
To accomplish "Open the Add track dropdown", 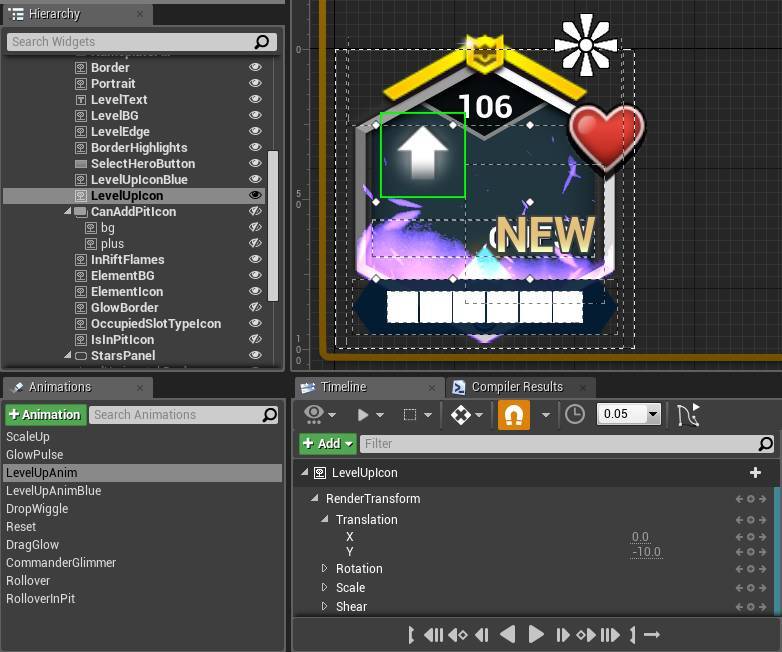I will pyautogui.click(x=328, y=443).
